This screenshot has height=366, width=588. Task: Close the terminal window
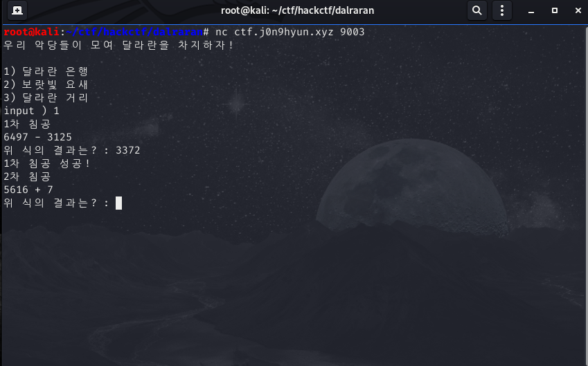tap(578, 10)
